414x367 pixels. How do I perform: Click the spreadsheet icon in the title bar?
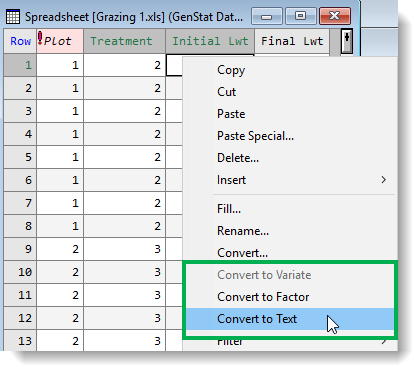pyautogui.click(x=13, y=17)
